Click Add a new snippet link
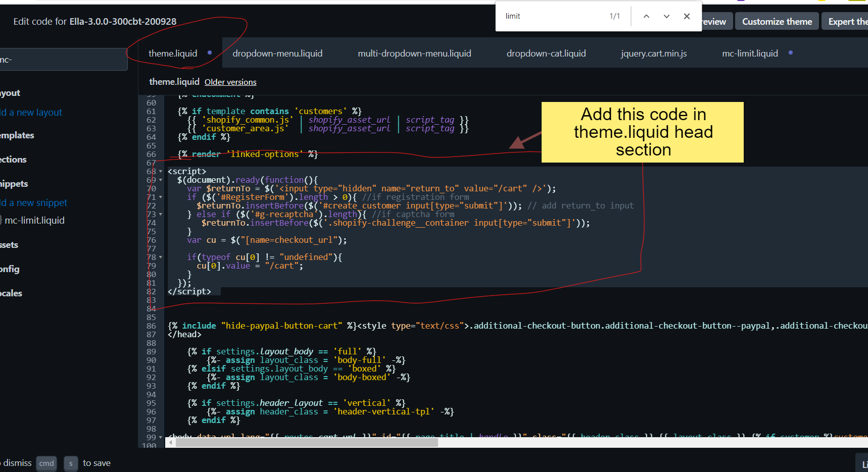This screenshot has height=472, width=868. click(x=33, y=202)
